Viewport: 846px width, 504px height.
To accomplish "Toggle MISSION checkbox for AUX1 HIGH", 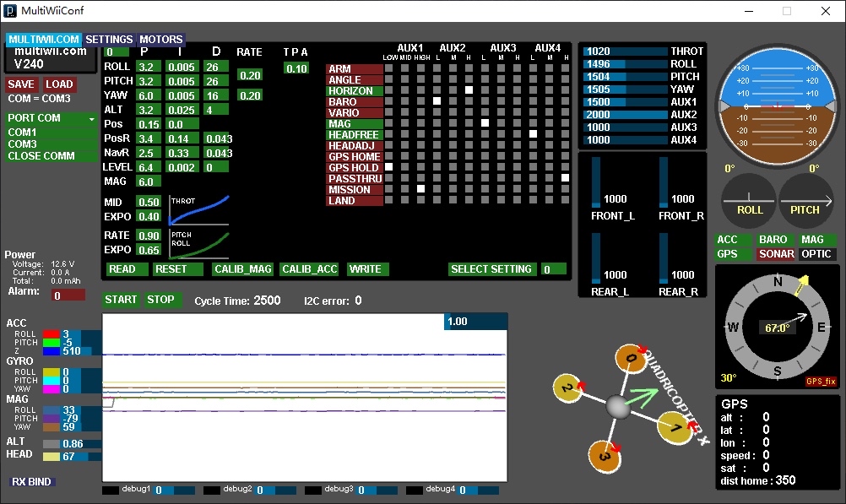I will (420, 188).
